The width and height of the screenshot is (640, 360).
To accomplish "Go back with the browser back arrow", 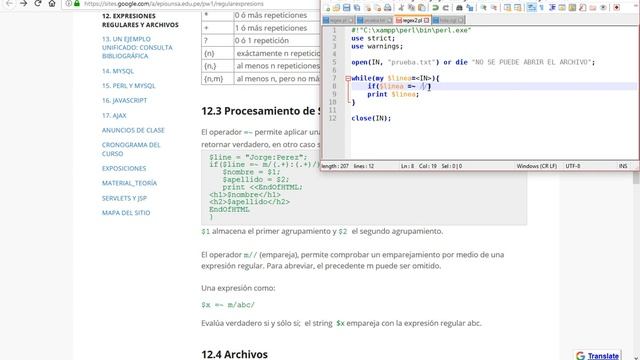I will point(9,3).
